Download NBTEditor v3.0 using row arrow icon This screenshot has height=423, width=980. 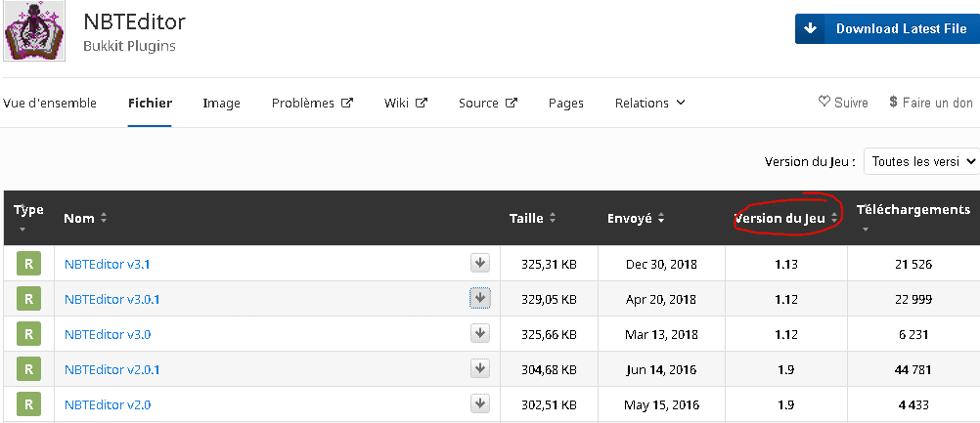click(x=479, y=333)
